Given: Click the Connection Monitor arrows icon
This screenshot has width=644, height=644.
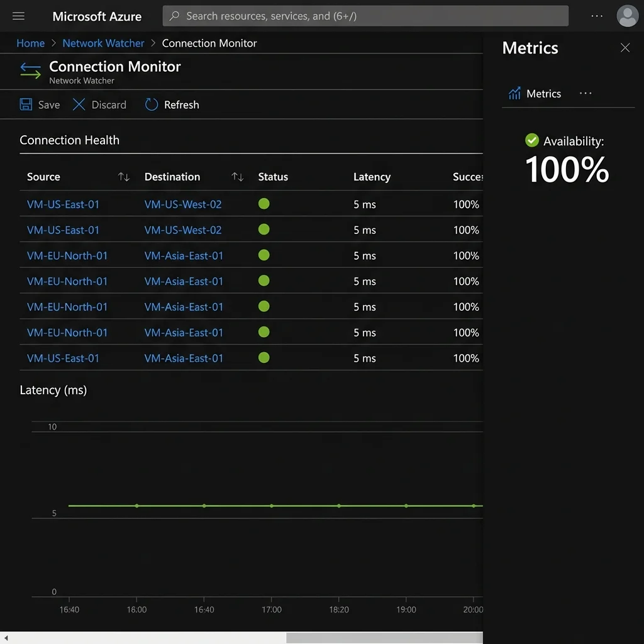Looking at the screenshot, I should tap(30, 70).
